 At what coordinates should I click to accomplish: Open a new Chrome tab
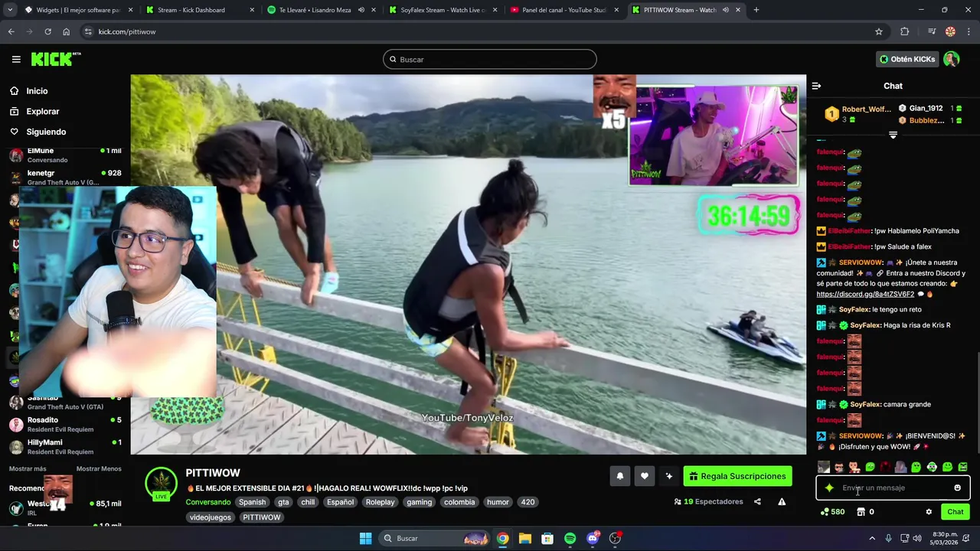tap(756, 10)
